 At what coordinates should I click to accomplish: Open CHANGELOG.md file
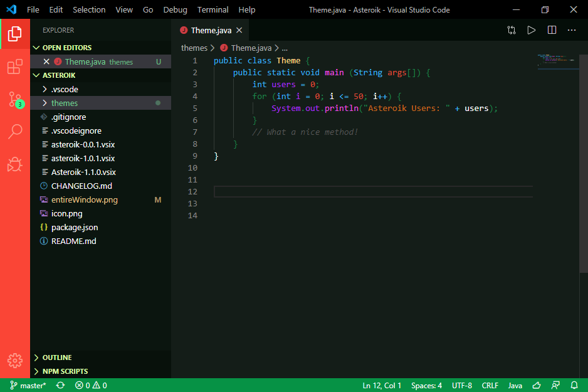point(100,186)
